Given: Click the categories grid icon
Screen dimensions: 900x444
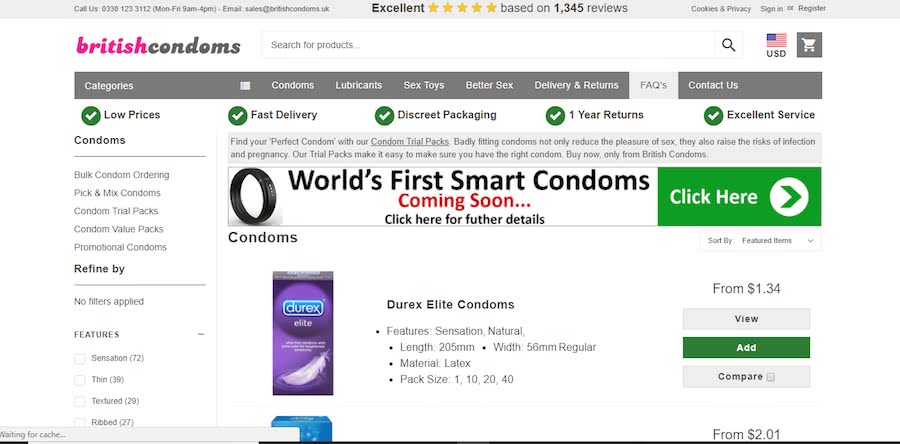Looking at the screenshot, I should [245, 85].
